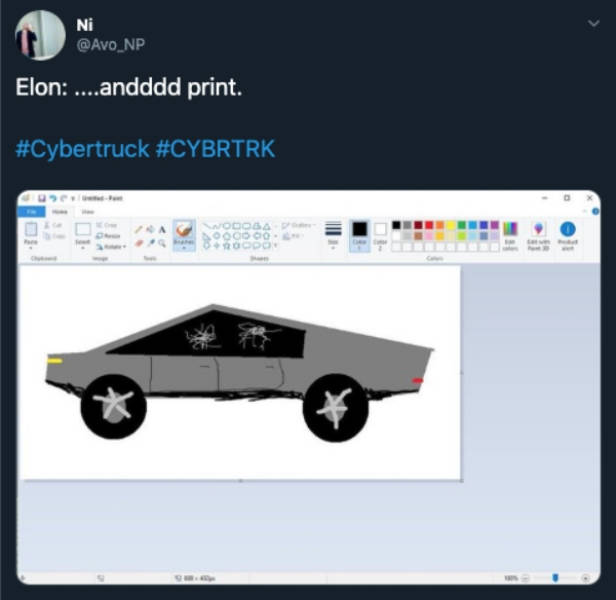Pick the Text tool letter A

coord(162,229)
